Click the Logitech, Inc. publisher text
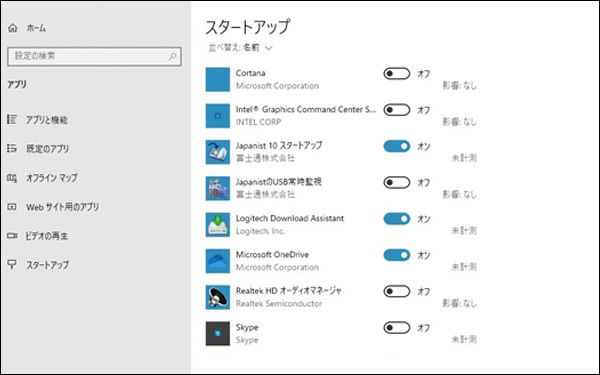 point(260,231)
